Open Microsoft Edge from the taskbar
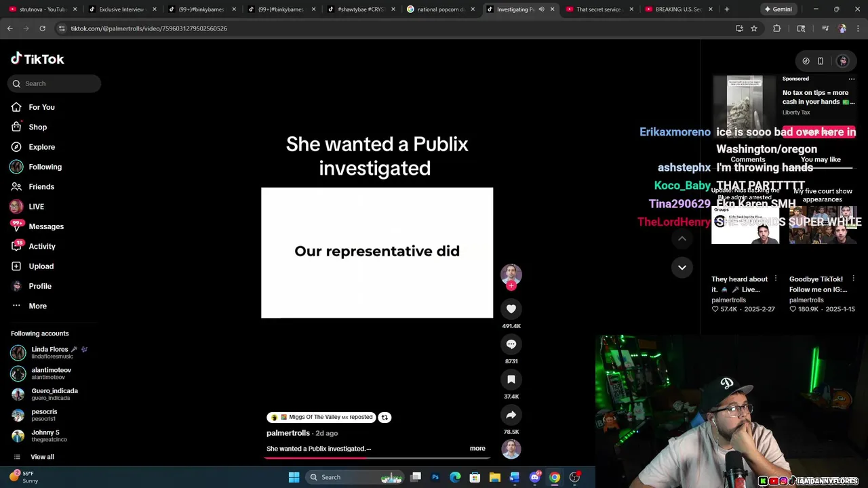 pyautogui.click(x=455, y=477)
